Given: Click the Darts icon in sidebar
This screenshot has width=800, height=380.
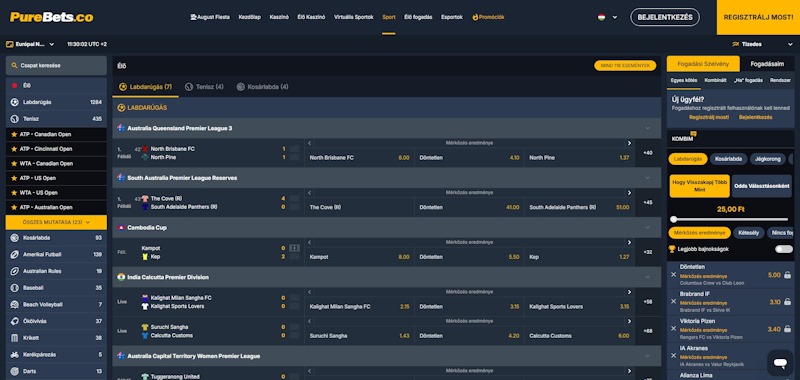Looking at the screenshot, I should 14,371.
